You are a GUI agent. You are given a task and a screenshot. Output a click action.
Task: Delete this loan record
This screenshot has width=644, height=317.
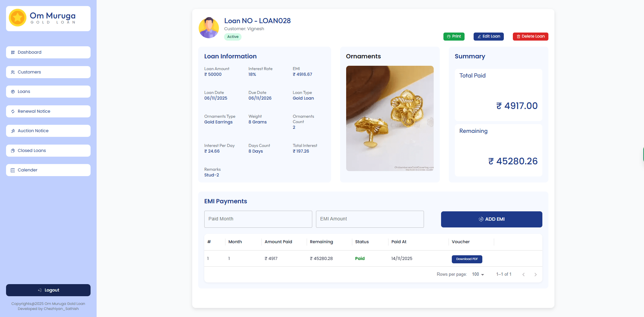coord(530,36)
